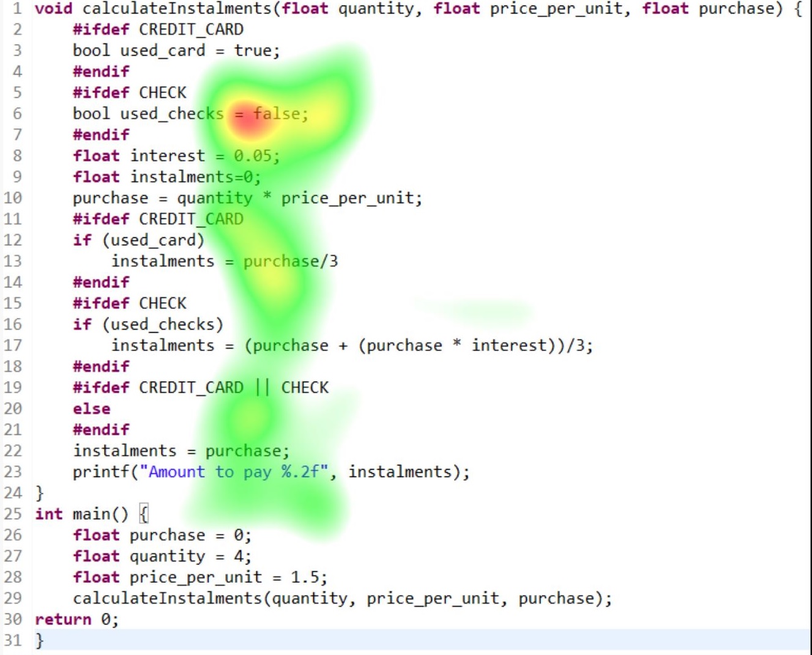The height and width of the screenshot is (655, 812).
Task: Click the 'main()' function name on line 25
Action: 100,514
